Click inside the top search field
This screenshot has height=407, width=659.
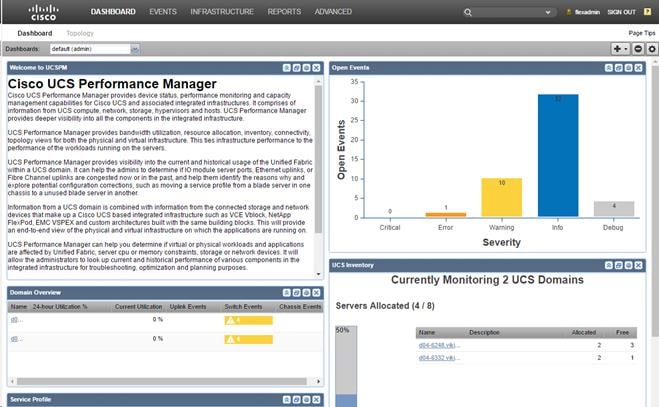coord(509,12)
